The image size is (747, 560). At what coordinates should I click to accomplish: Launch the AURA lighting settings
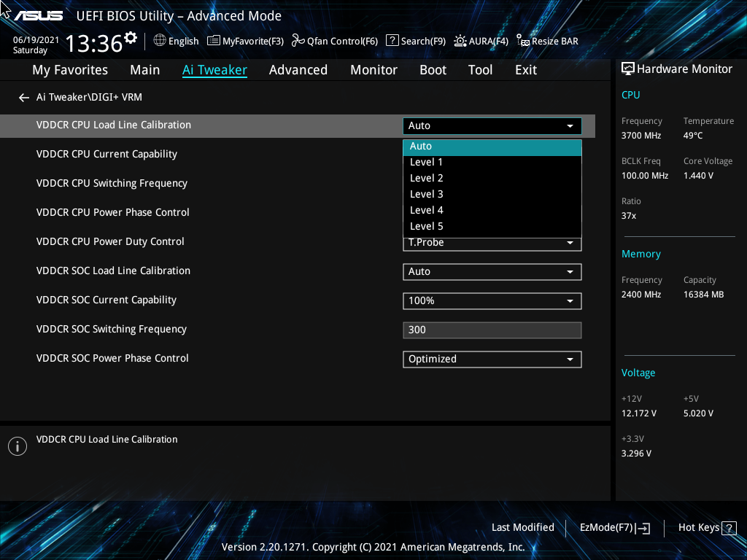pos(481,41)
